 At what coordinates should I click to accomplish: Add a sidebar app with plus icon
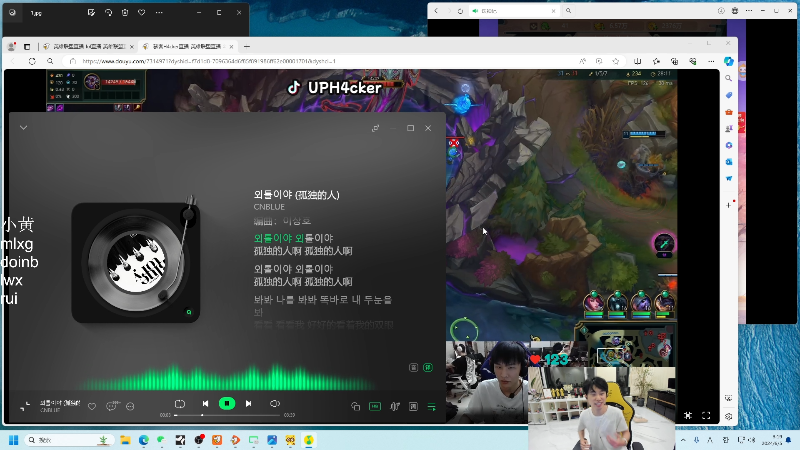click(729, 205)
